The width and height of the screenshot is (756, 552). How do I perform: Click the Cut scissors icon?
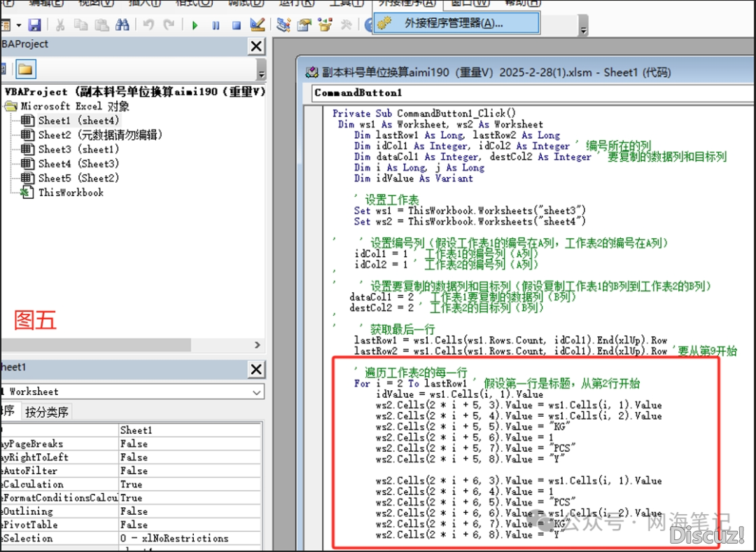60,25
